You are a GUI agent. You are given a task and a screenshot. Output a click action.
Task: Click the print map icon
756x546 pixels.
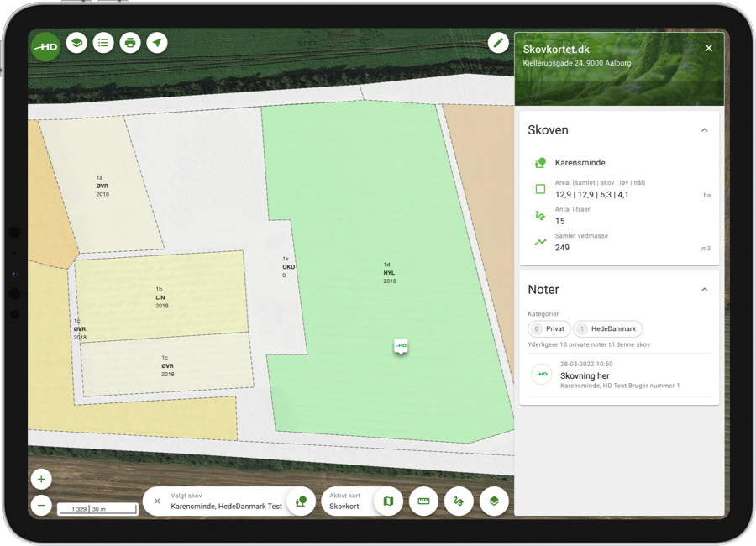(130, 43)
